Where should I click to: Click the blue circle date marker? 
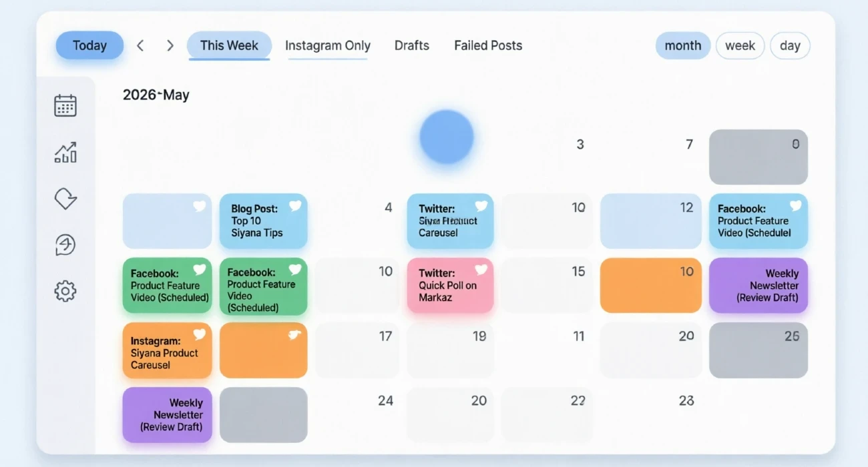coord(447,137)
